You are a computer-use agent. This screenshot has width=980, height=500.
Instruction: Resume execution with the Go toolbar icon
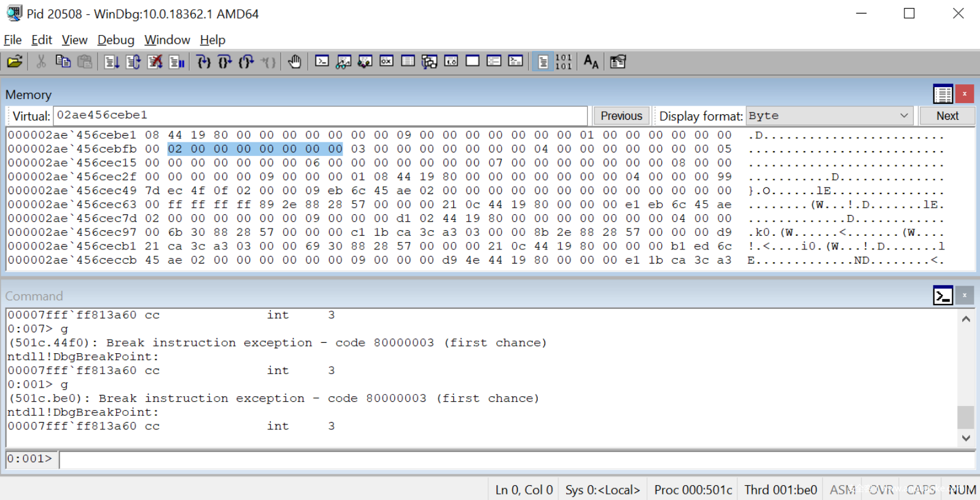111,61
